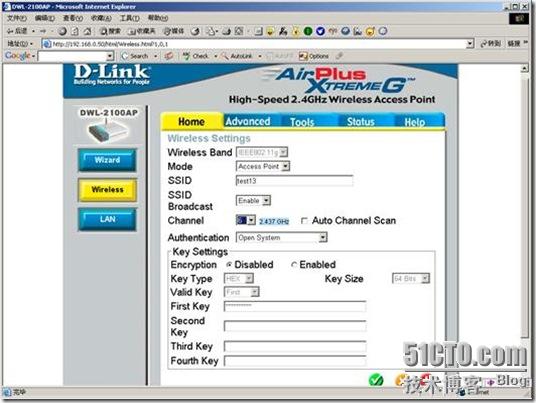Open the Search (搜索) toolbar button
This screenshot has height=403, width=536.
[110, 31]
